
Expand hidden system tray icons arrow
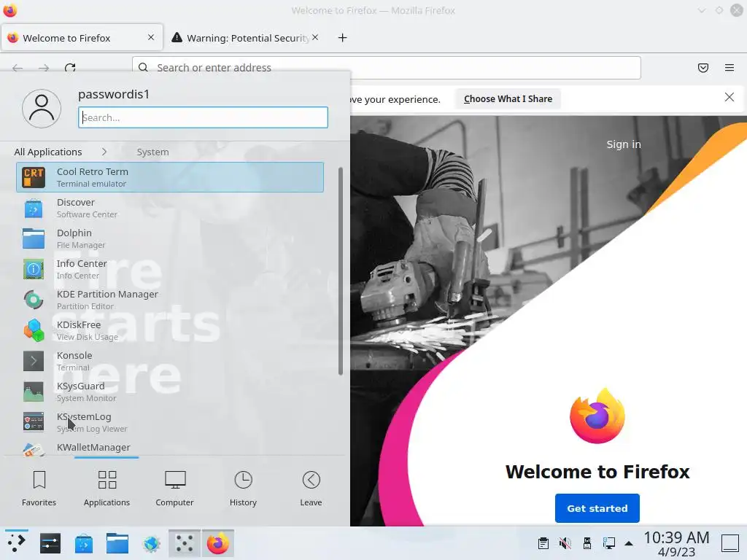(629, 543)
